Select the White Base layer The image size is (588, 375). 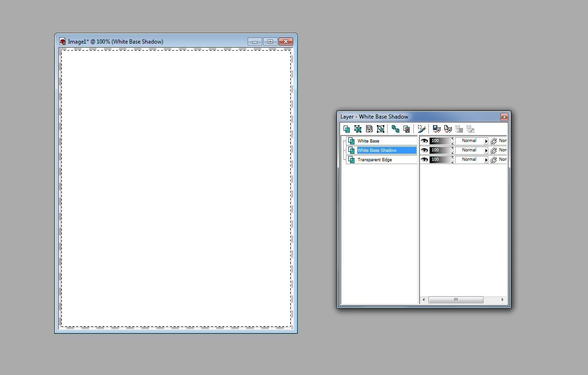click(368, 141)
